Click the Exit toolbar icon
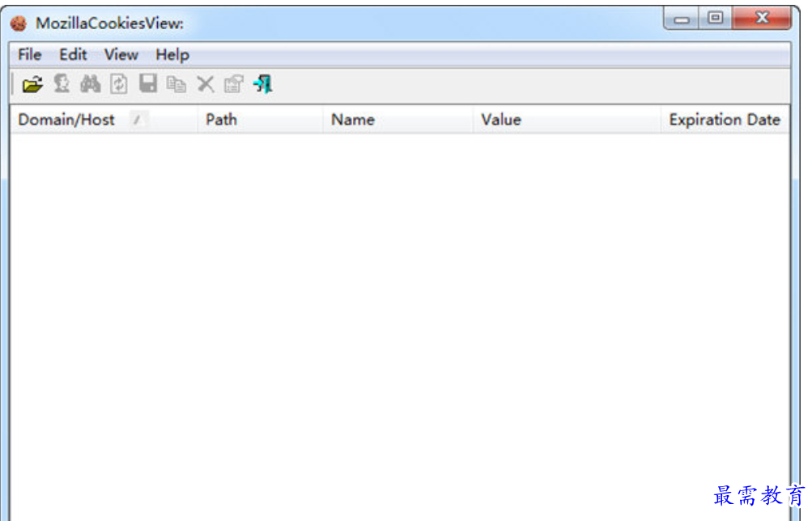 (x=263, y=84)
